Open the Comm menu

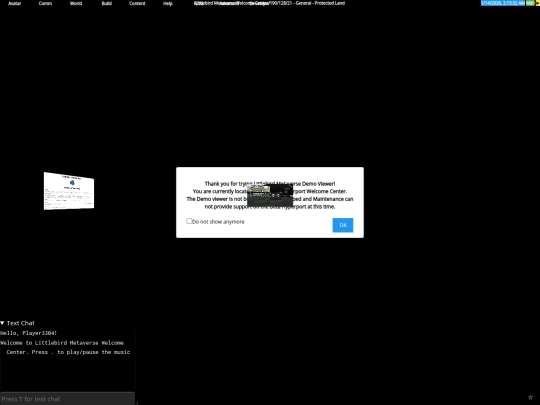[45, 3]
